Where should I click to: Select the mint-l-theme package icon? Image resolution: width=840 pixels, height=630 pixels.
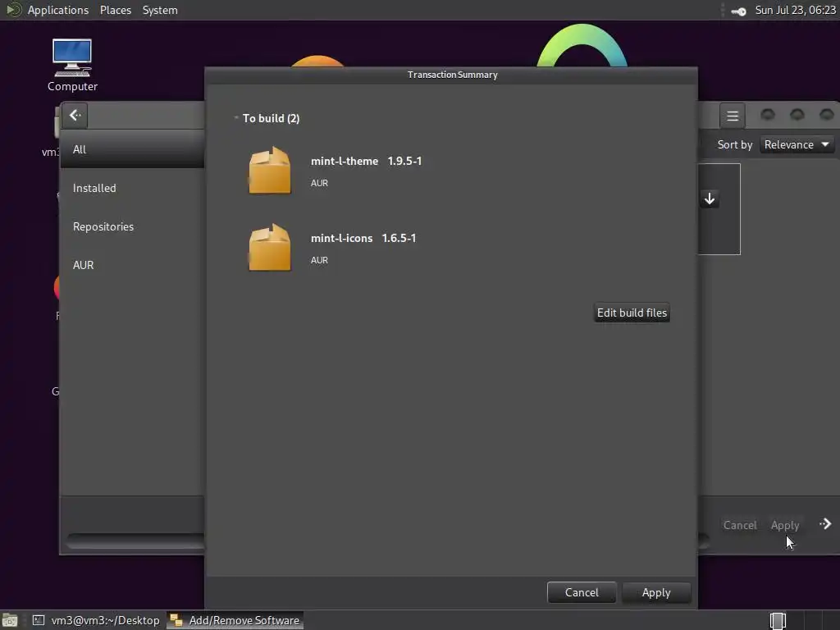click(269, 171)
